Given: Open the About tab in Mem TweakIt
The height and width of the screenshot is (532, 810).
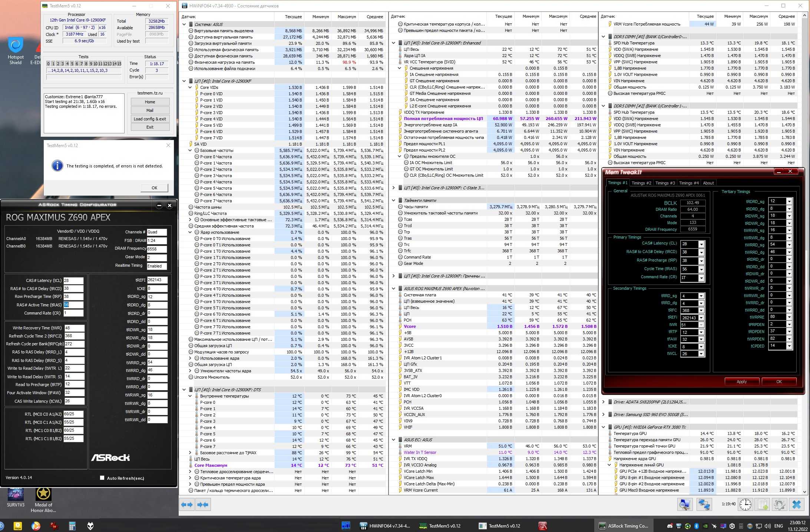Looking at the screenshot, I should [708, 183].
